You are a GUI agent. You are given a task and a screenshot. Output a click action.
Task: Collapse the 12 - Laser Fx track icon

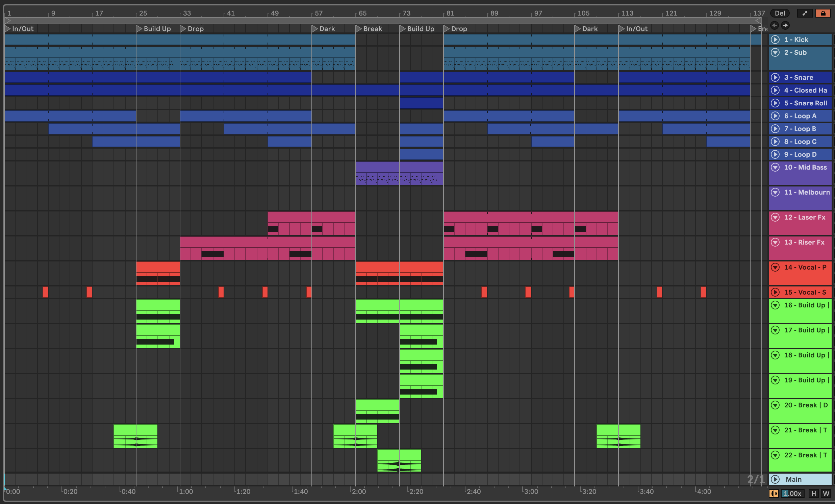pyautogui.click(x=775, y=217)
